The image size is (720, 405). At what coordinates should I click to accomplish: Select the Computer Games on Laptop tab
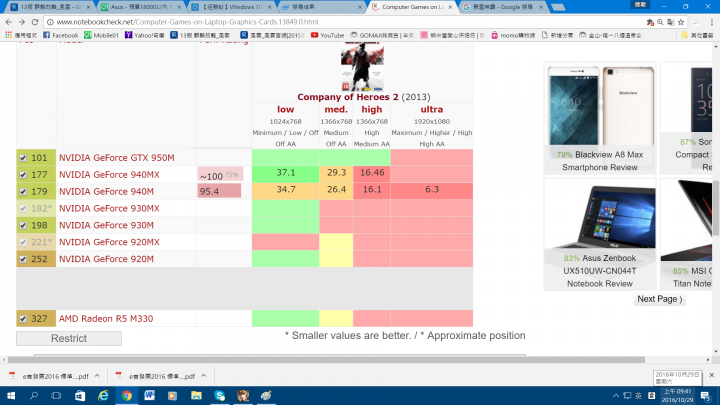pos(411,7)
